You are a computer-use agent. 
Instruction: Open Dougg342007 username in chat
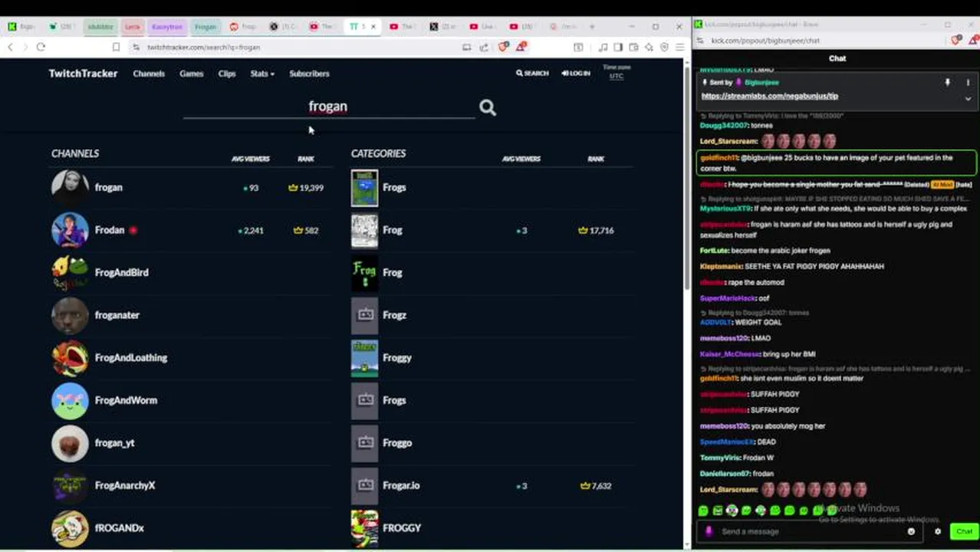point(723,125)
